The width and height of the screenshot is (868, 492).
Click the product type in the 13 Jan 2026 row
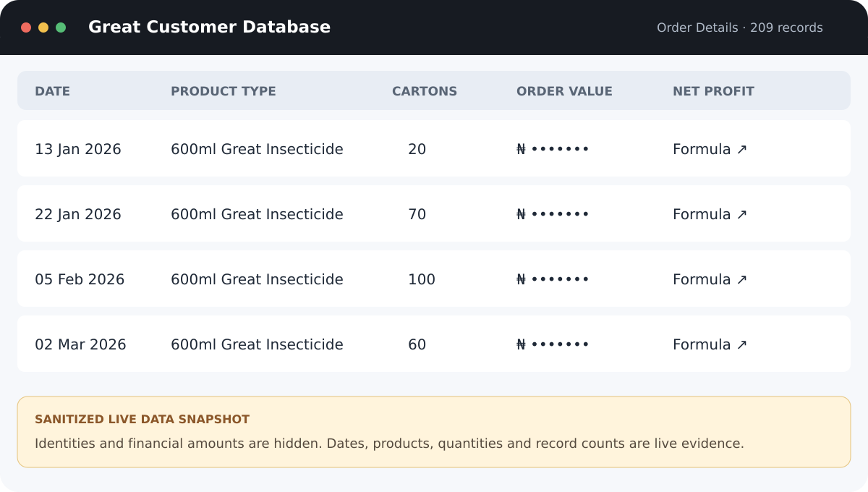[x=257, y=149]
